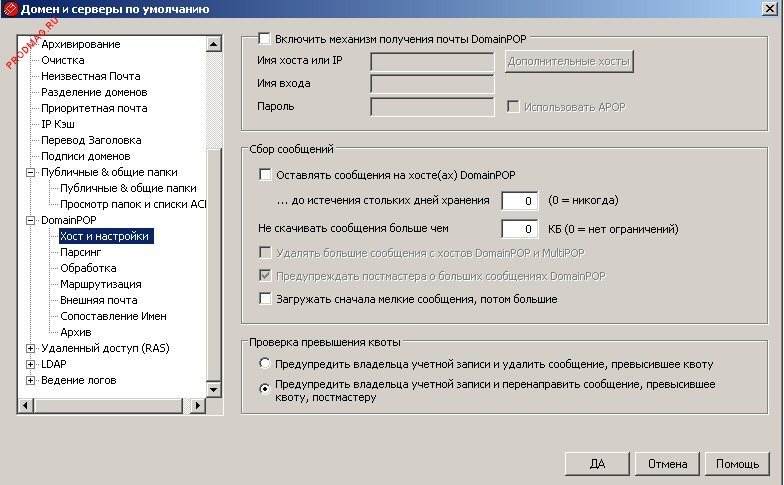Open help with 'Помощь' button

click(x=738, y=464)
